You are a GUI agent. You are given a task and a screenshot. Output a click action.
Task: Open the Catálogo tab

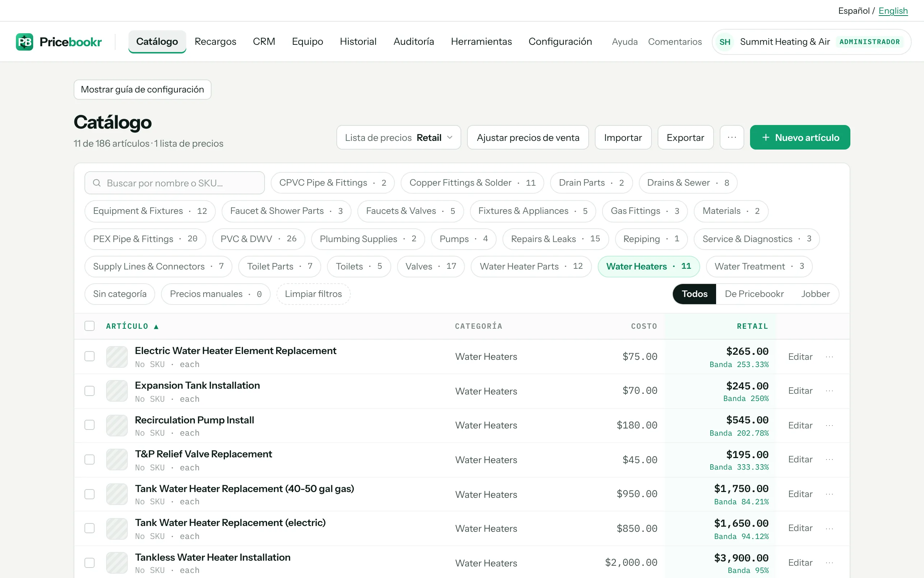(157, 41)
